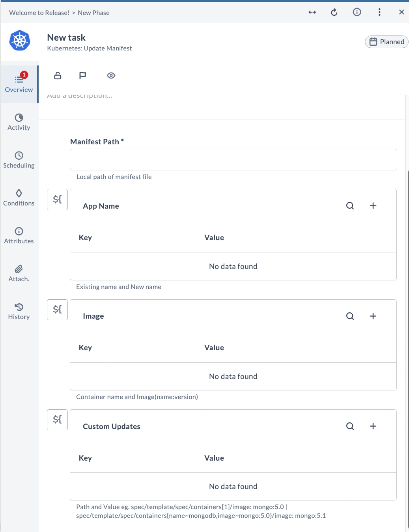Search in the Custom Updates table
Image resolution: width=409 pixels, height=532 pixels.
(350, 426)
